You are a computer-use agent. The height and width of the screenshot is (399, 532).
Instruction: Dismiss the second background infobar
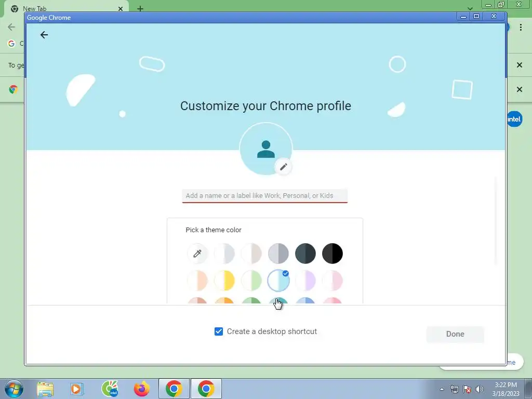coord(520,89)
